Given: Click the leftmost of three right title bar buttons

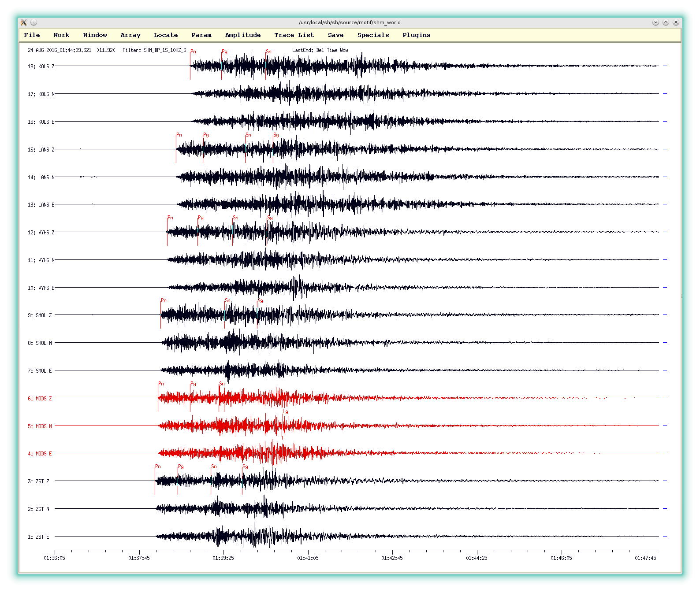Looking at the screenshot, I should point(655,22).
